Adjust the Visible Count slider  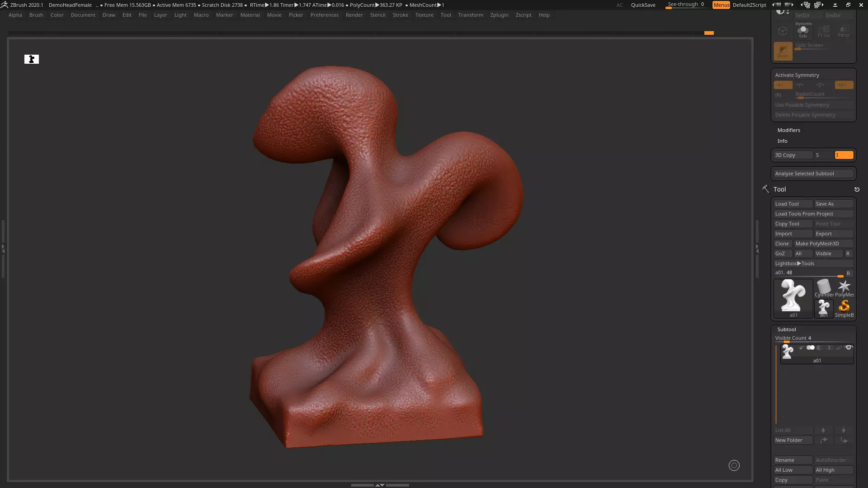pyautogui.click(x=814, y=339)
